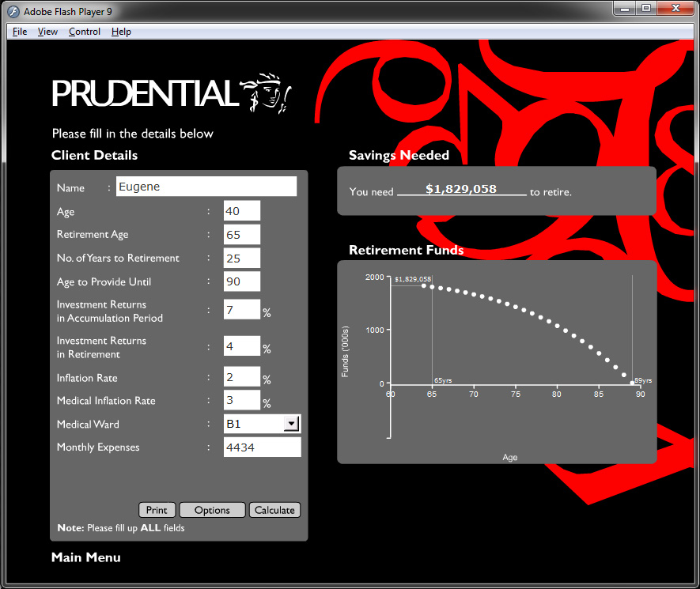Screen dimensions: 700x589
Task: Click the Inflation Rate field
Action: coord(241,377)
